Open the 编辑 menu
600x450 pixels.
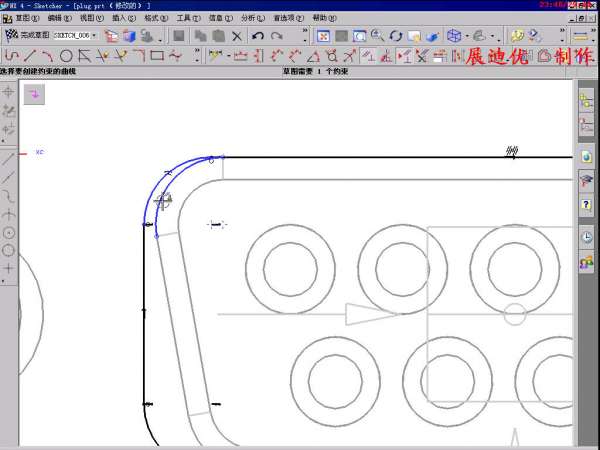pyautogui.click(x=60, y=18)
